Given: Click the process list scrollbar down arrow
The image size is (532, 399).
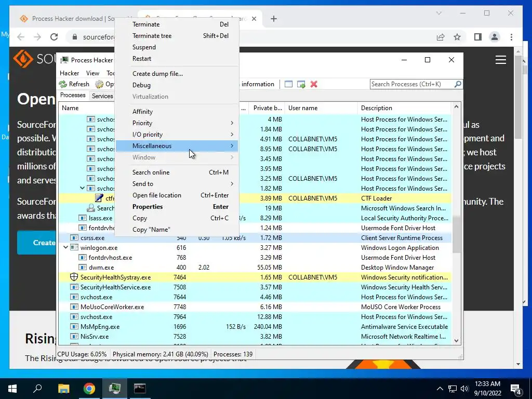Looking at the screenshot, I should (x=456, y=341).
